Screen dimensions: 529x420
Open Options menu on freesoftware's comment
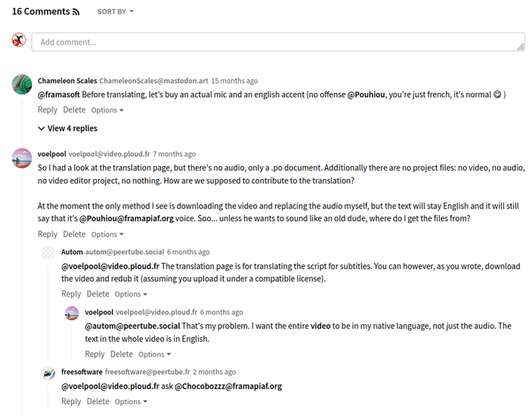(x=131, y=402)
